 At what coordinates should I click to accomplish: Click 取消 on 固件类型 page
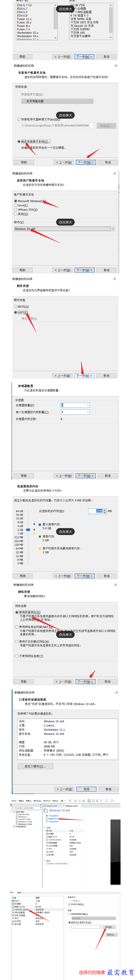point(106,375)
